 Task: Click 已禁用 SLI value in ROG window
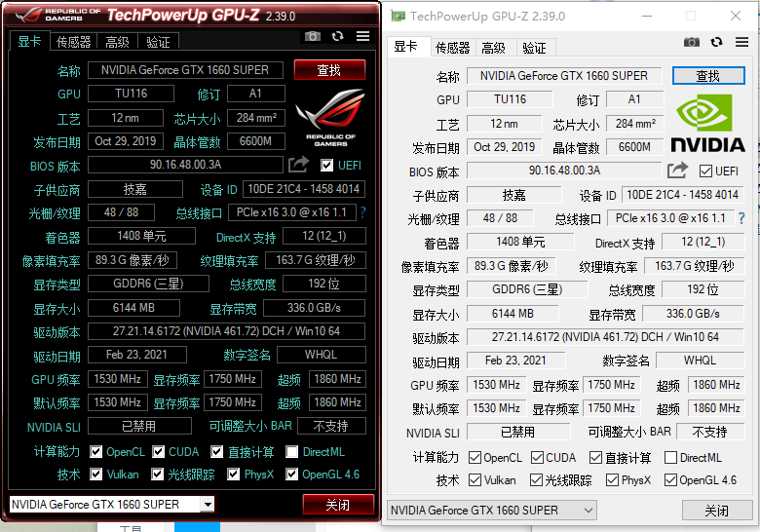pos(139,426)
